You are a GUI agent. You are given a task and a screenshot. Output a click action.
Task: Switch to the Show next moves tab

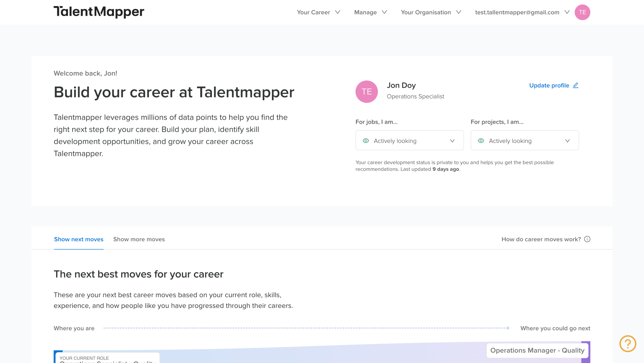pyautogui.click(x=79, y=239)
